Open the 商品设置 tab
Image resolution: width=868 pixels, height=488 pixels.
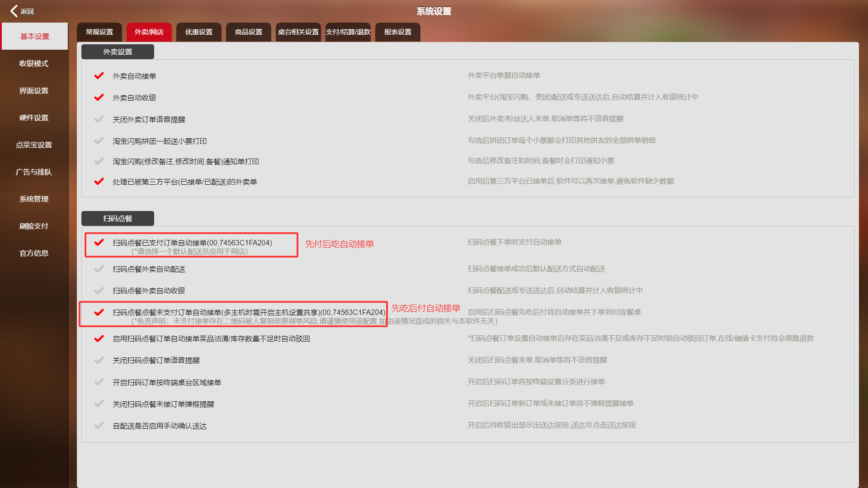249,32
